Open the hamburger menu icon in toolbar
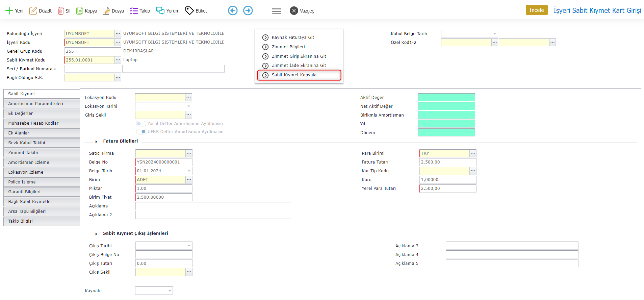 [277, 11]
